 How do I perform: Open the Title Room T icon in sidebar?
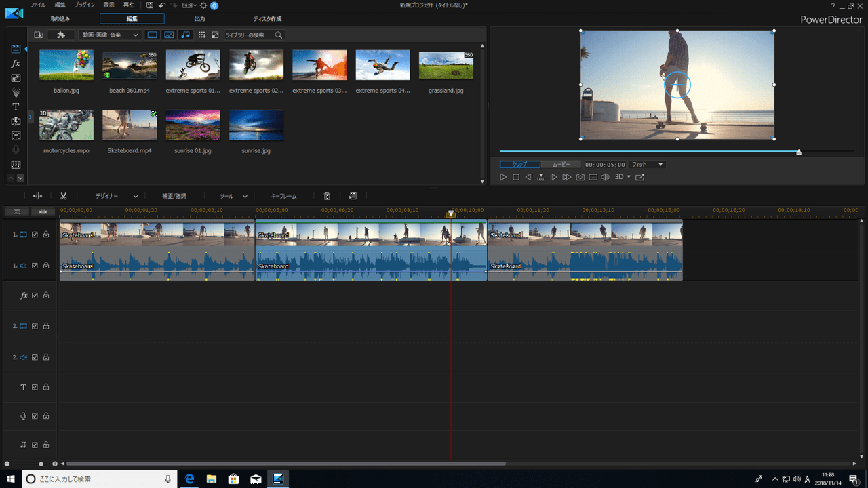point(16,107)
